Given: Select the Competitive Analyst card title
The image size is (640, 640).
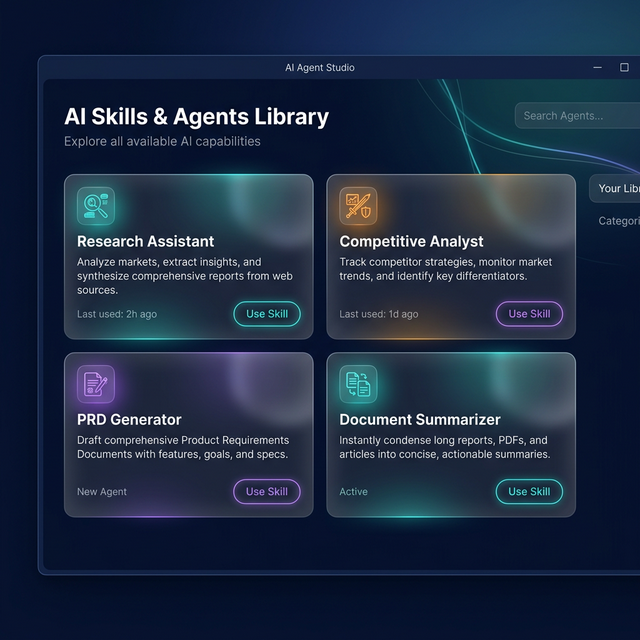Looking at the screenshot, I should [411, 241].
